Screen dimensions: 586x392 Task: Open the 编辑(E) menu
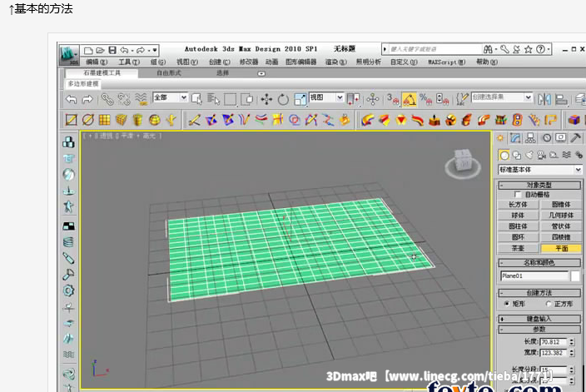pyautogui.click(x=97, y=62)
